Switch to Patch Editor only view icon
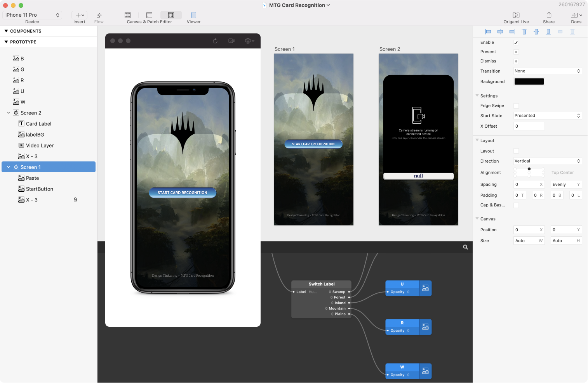This screenshot has width=588, height=383. click(149, 15)
